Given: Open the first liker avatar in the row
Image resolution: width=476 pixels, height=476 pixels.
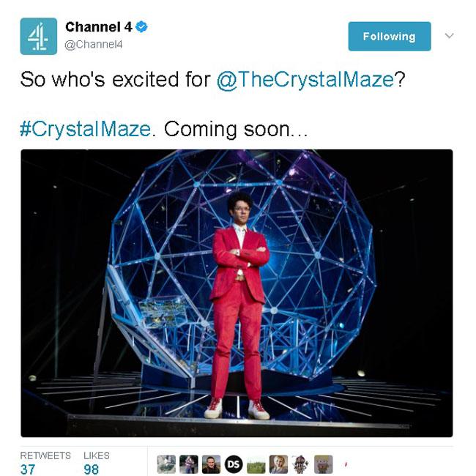Looking at the screenshot, I should coord(166,464).
